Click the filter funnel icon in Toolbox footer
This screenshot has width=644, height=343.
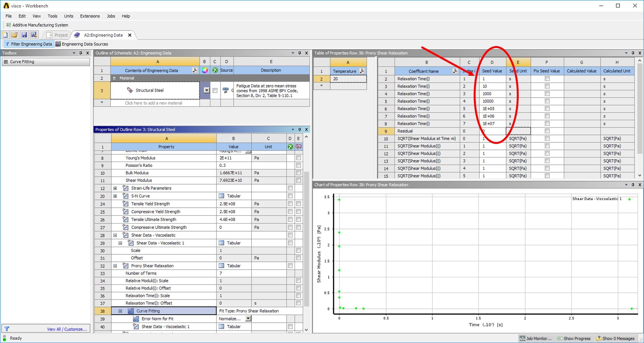point(6,329)
